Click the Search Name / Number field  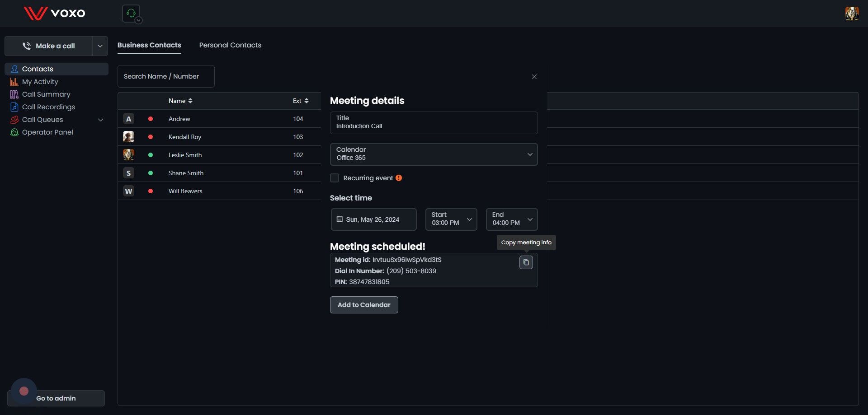point(166,76)
